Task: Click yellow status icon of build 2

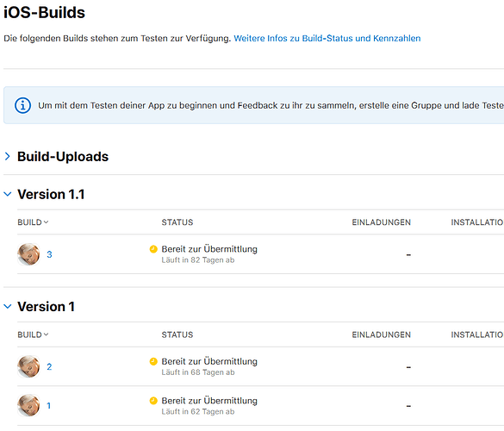Action: coord(153,361)
